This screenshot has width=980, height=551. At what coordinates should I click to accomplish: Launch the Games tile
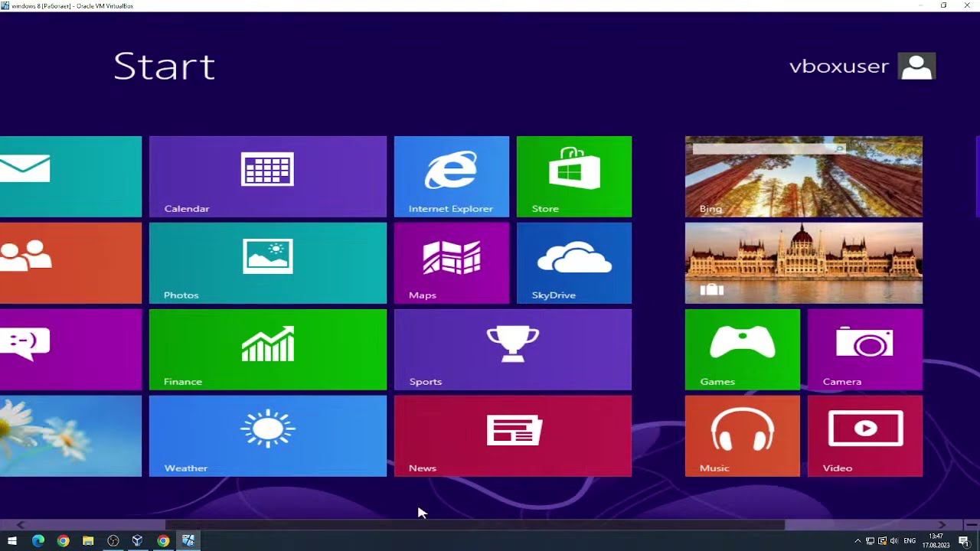743,349
